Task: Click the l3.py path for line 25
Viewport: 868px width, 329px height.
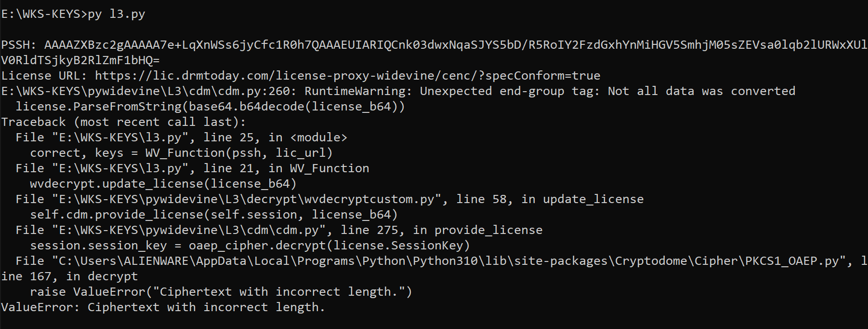Action: [x=120, y=137]
